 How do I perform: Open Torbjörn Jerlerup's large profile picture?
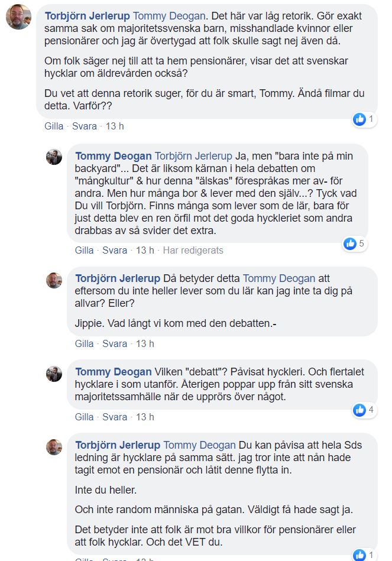coord(18,17)
